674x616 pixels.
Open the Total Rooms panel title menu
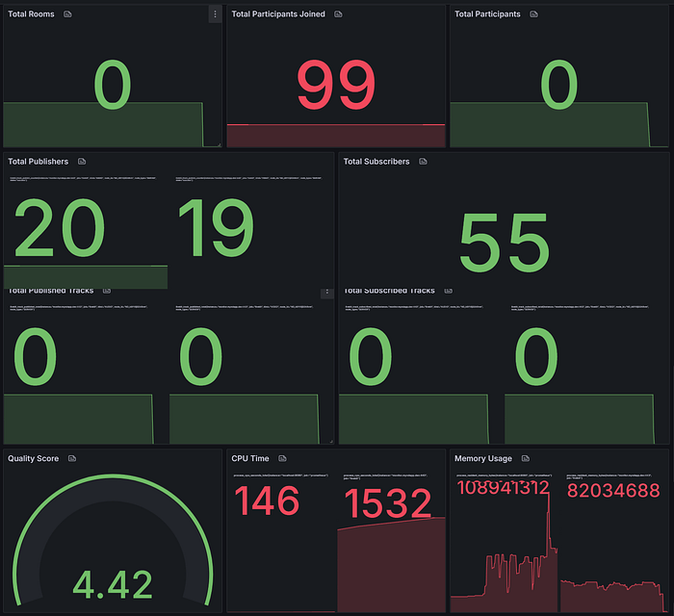(x=31, y=14)
